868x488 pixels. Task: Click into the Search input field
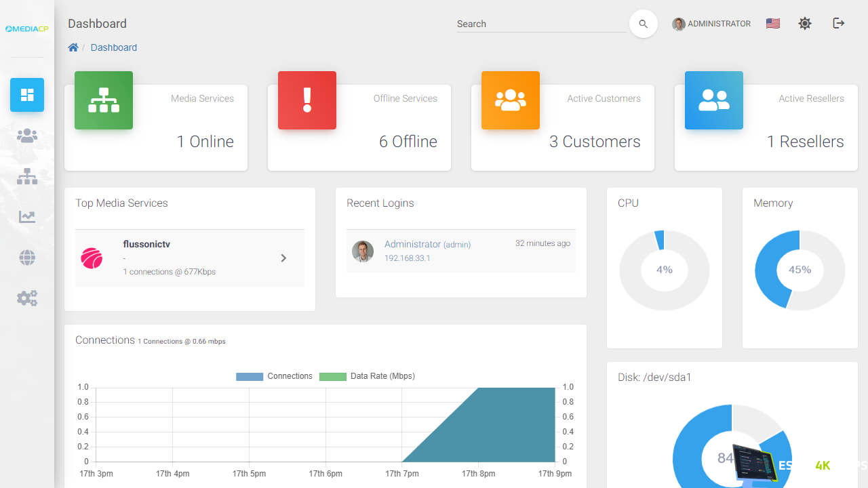(x=540, y=24)
